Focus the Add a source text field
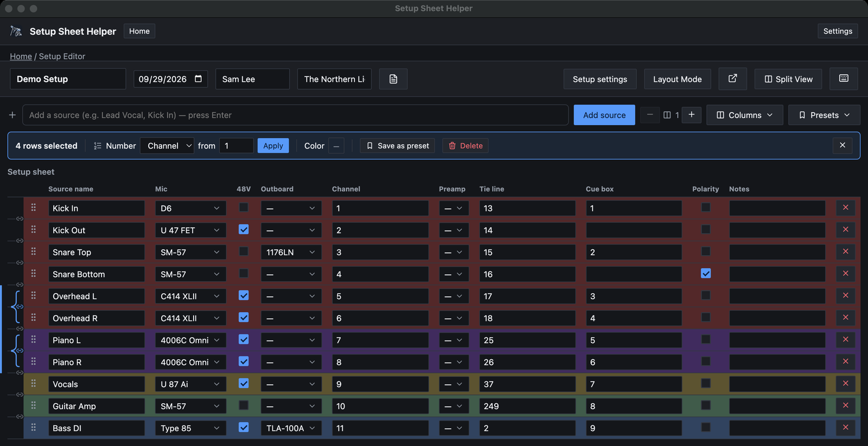Image resolution: width=868 pixels, height=446 pixels. 296,115
